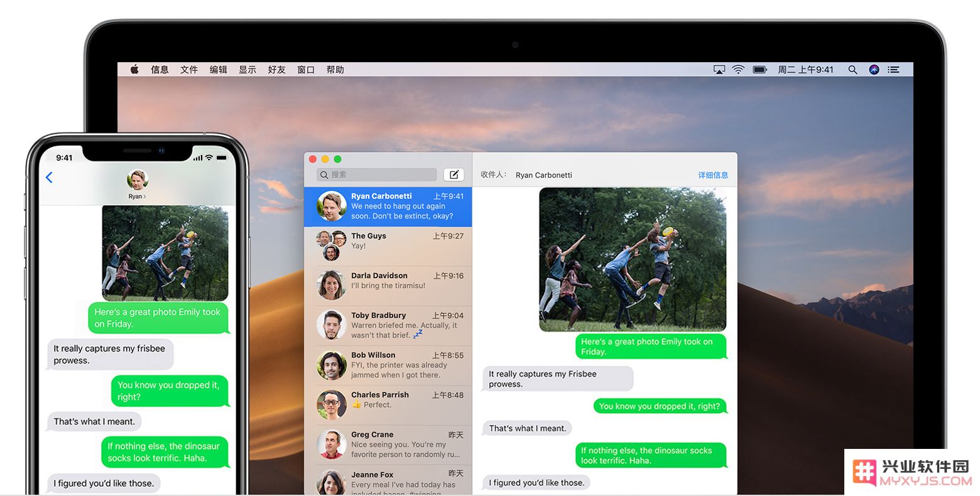Image resolution: width=980 pixels, height=496 pixels.
Task: Tap iPhone bubble "It really captures my frisbee prowess."
Action: (x=110, y=354)
